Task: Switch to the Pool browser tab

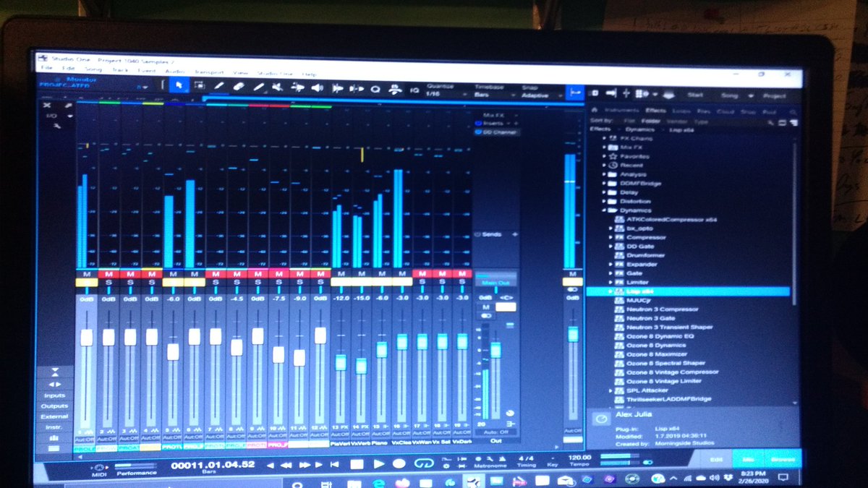Action: [x=769, y=112]
